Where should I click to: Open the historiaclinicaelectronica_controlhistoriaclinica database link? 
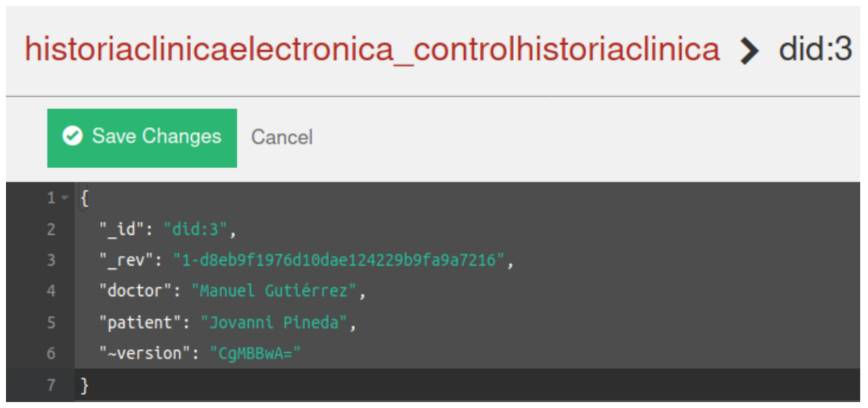coord(372,50)
